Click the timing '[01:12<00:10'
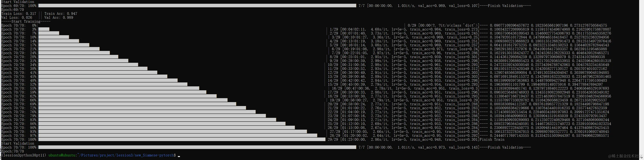 point(353,124)
